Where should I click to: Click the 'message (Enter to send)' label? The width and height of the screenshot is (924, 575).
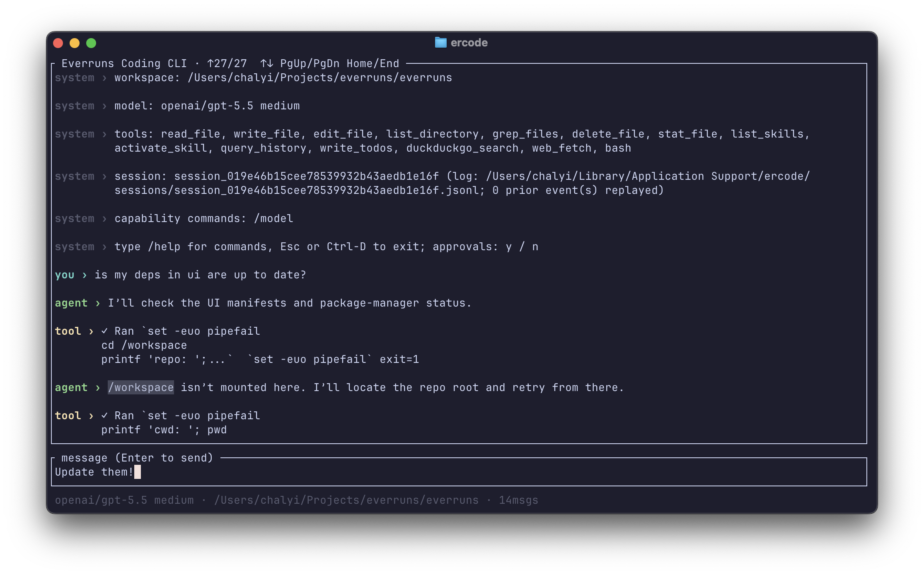click(137, 458)
